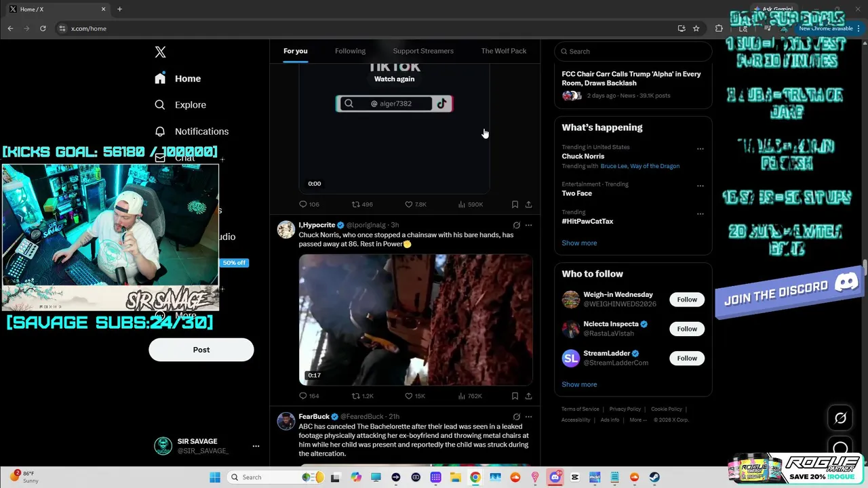868x488 pixels.
Task: Open a new Chrome tab
Action: tap(119, 9)
